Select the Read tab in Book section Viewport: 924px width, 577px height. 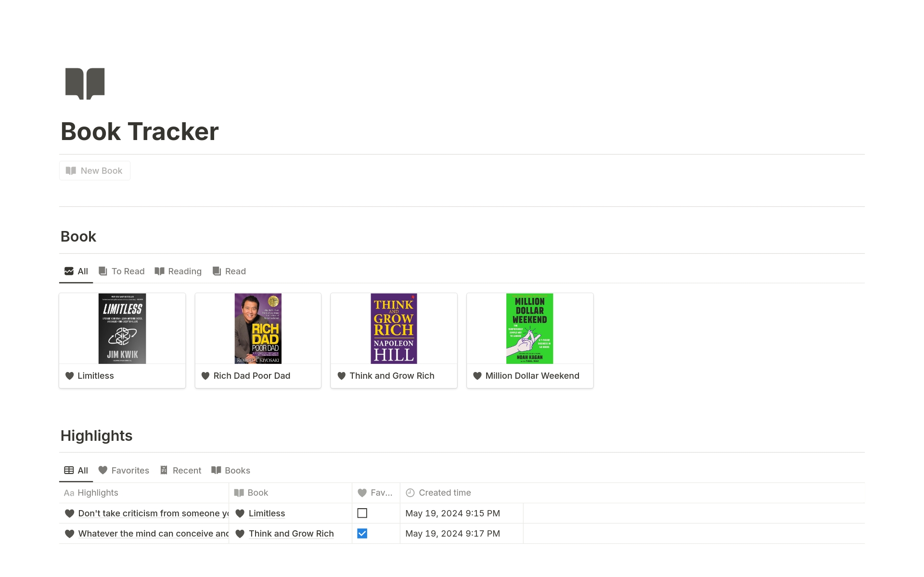(x=229, y=271)
